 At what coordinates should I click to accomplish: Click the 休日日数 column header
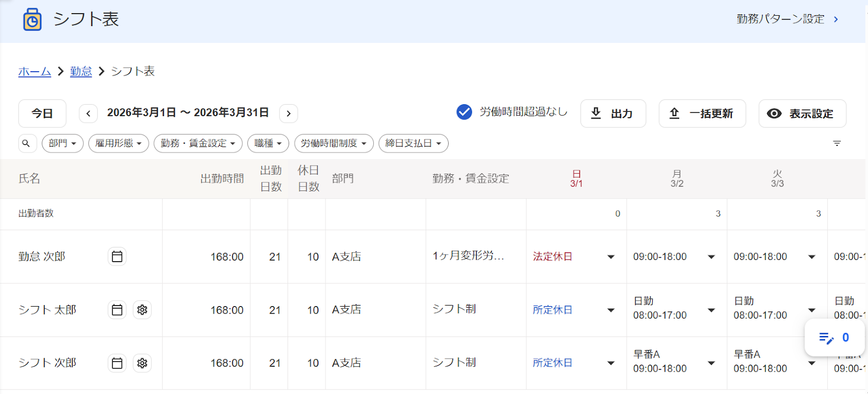pos(308,179)
